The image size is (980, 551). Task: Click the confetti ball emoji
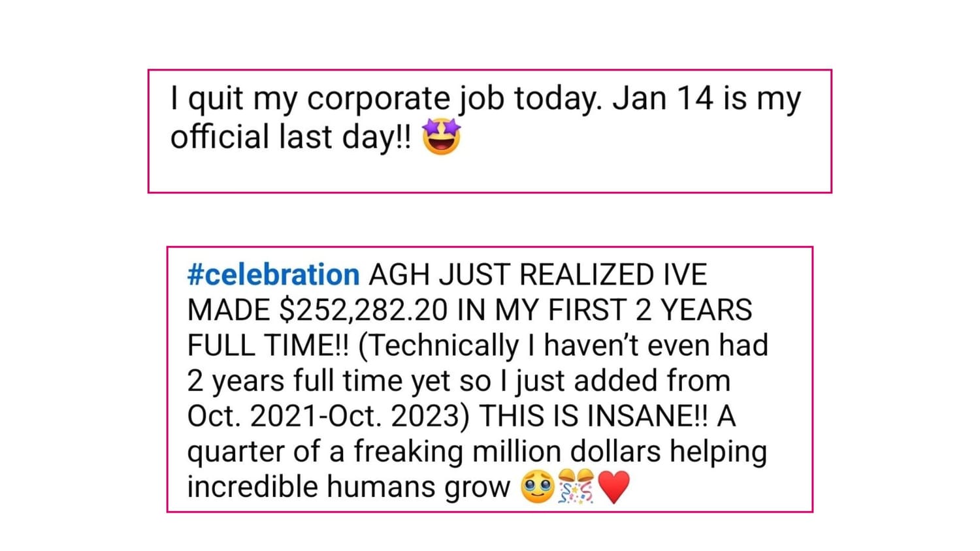[x=576, y=488]
